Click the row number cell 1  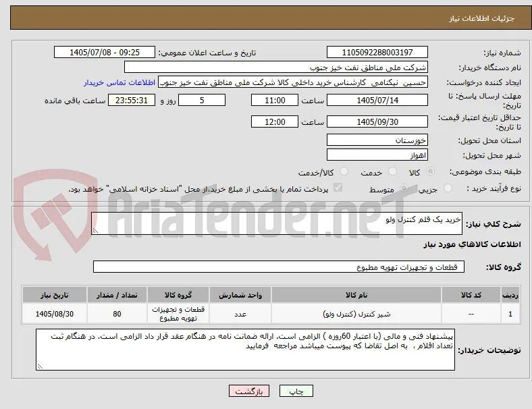coord(510,314)
